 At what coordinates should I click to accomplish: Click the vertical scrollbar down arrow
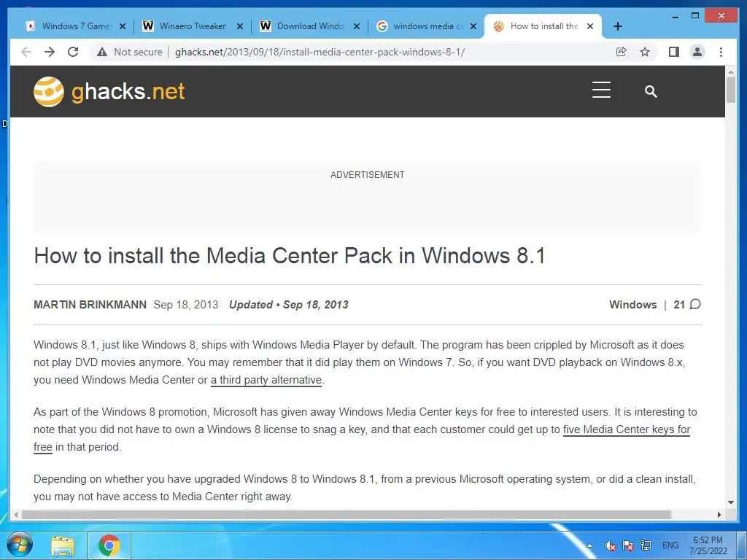[x=731, y=502]
